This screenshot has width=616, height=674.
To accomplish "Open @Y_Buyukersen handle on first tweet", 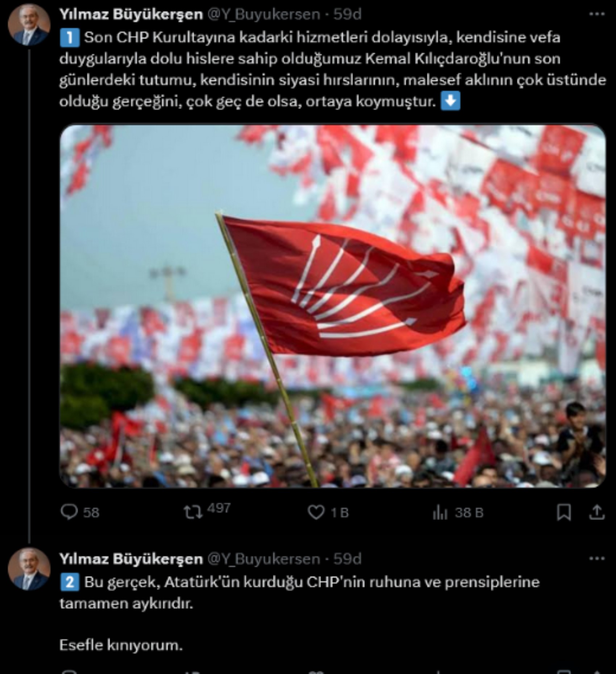I will pos(264,14).
